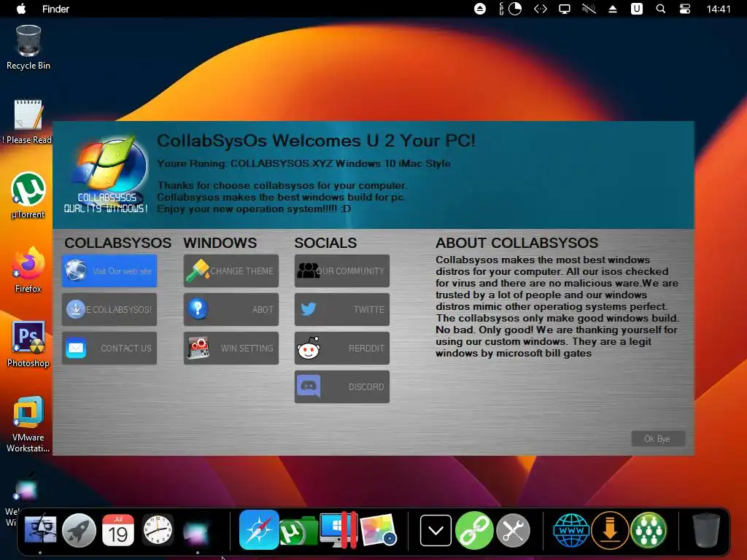747x560 pixels.
Task: Click Visit Our web site button
Action: point(109,271)
